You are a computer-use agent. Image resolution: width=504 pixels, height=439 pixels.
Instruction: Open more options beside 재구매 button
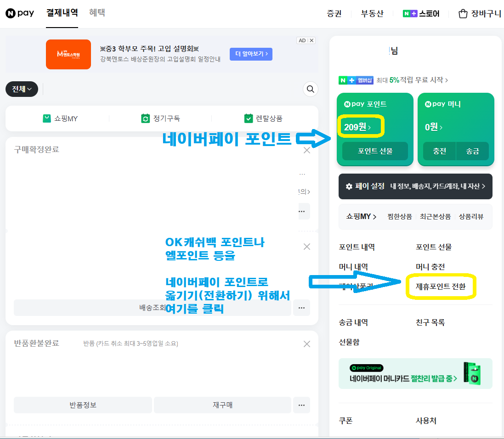pyautogui.click(x=301, y=405)
